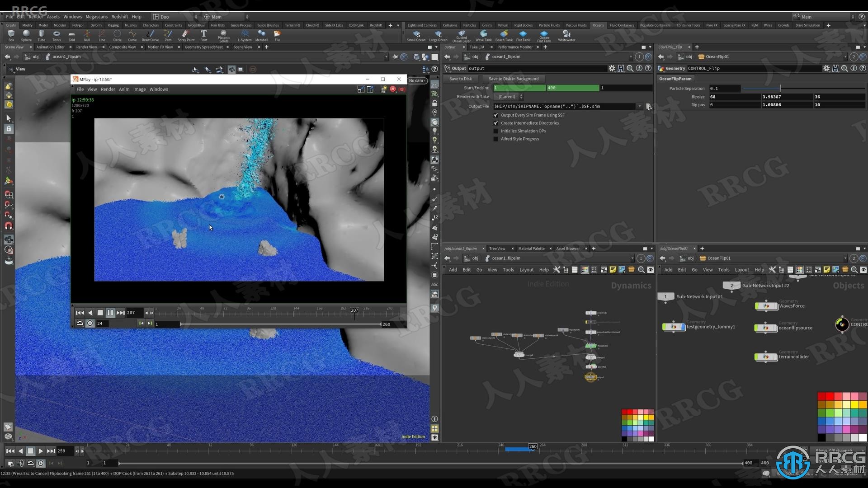Click the OceanFlipParam folder tab
Viewport: 868px width, 488px height.
pyautogui.click(x=675, y=79)
